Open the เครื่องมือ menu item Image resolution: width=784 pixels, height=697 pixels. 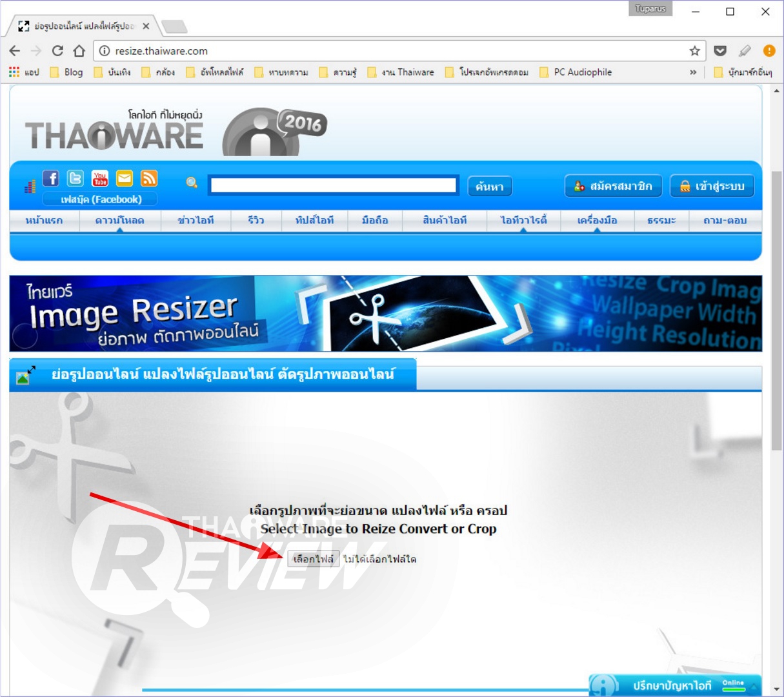coord(597,220)
